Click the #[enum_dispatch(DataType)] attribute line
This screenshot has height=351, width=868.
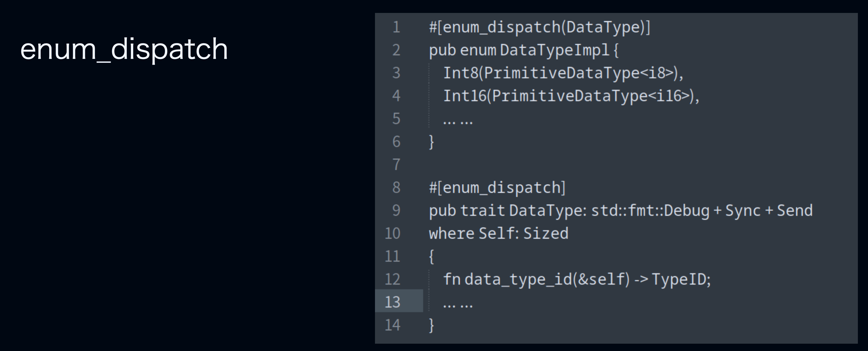point(539,28)
